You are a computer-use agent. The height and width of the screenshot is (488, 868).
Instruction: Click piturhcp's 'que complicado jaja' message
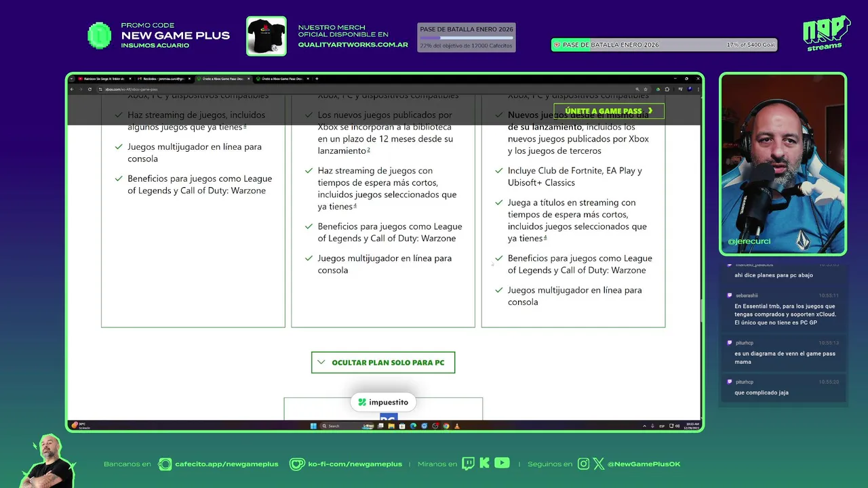click(x=783, y=388)
